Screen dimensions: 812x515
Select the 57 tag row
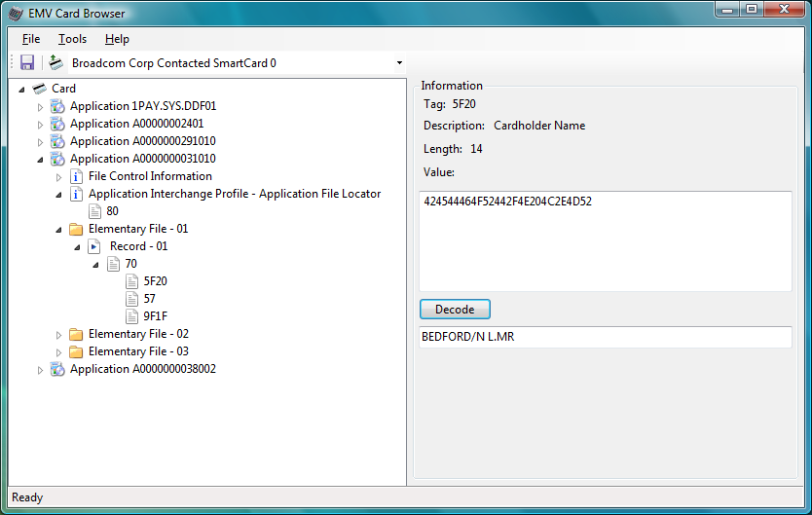tap(150, 299)
